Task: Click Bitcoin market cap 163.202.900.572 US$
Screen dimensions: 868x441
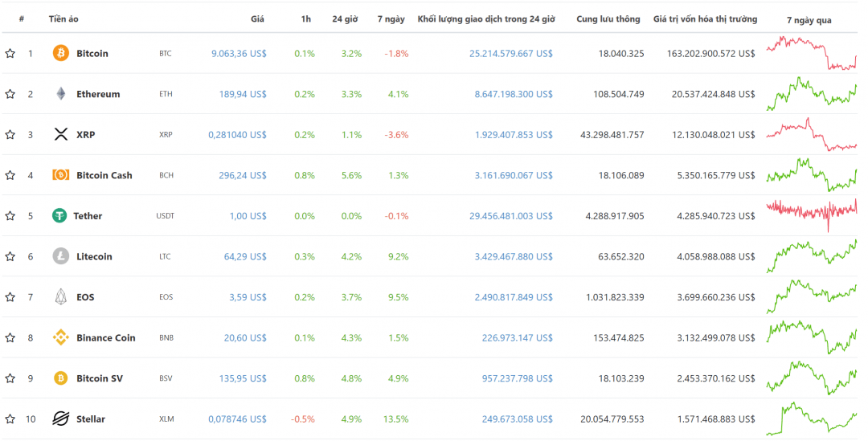Action: coord(710,53)
